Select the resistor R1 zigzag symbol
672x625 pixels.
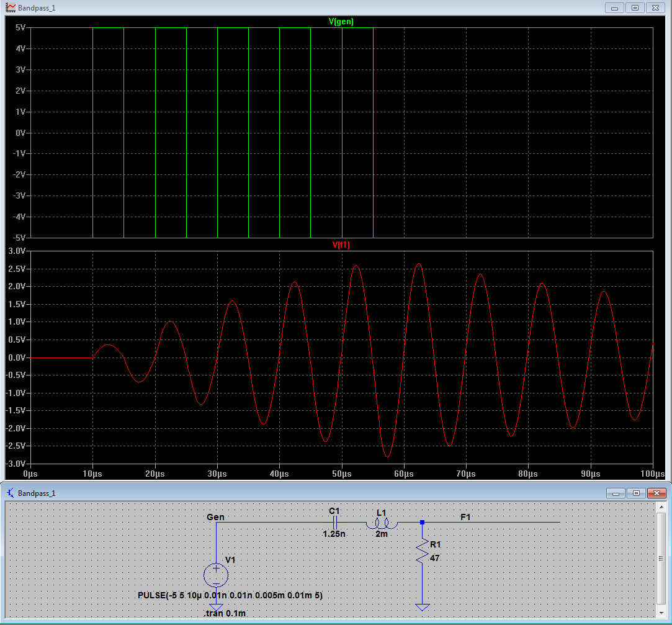tap(422, 551)
